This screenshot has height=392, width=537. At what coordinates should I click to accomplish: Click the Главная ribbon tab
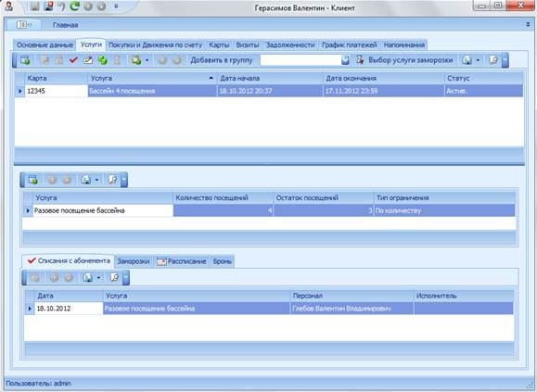tap(66, 25)
